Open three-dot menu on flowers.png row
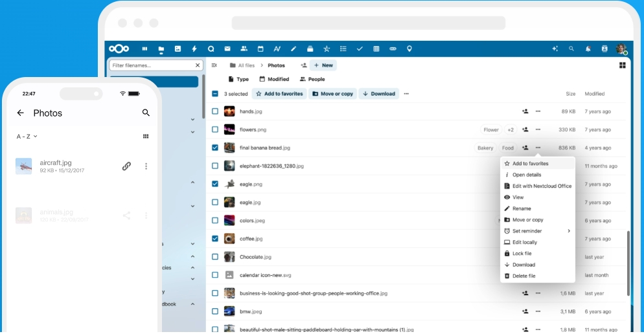The image size is (644, 334). coord(538,129)
